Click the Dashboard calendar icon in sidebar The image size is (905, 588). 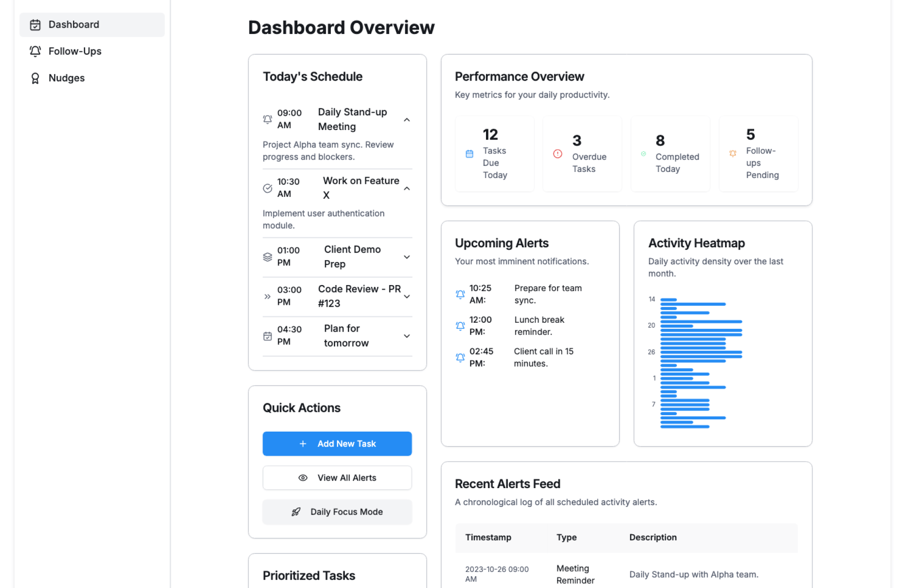click(35, 25)
